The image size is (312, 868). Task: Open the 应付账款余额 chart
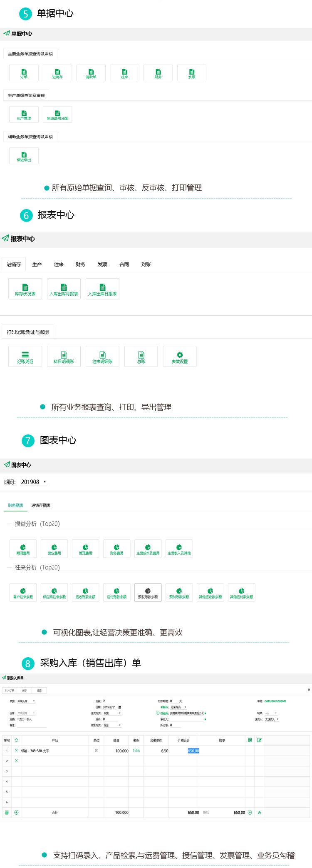[x=116, y=592]
